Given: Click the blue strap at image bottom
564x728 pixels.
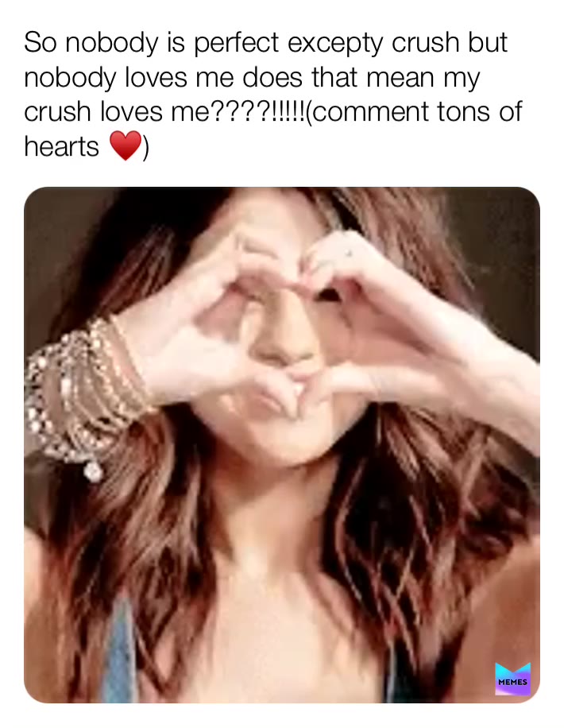Looking at the screenshot, I should [x=123, y=652].
